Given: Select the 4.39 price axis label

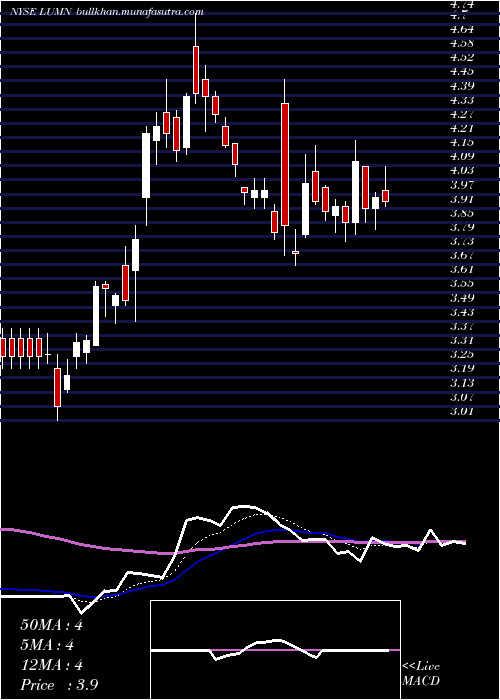Looking at the screenshot, I should (462, 86).
